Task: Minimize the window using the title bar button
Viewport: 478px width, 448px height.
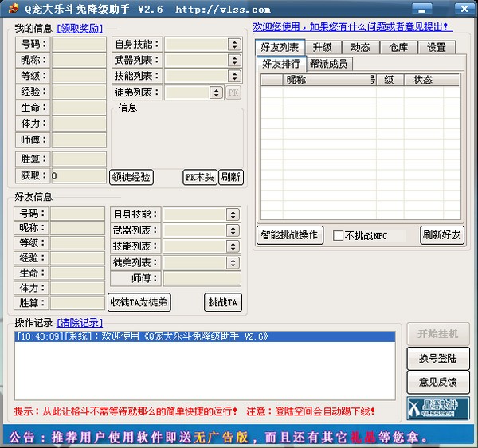Action: pos(434,9)
